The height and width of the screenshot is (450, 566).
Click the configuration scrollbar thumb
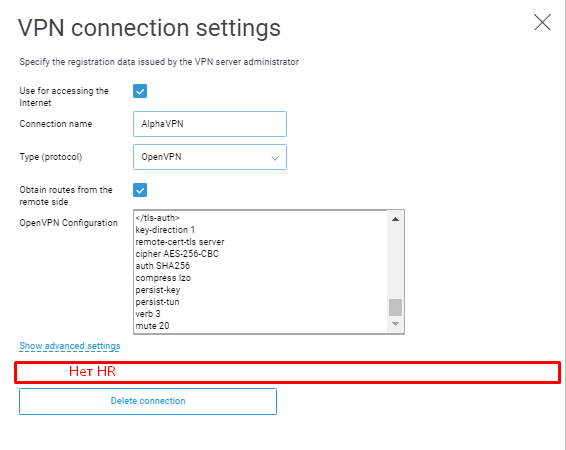point(395,307)
